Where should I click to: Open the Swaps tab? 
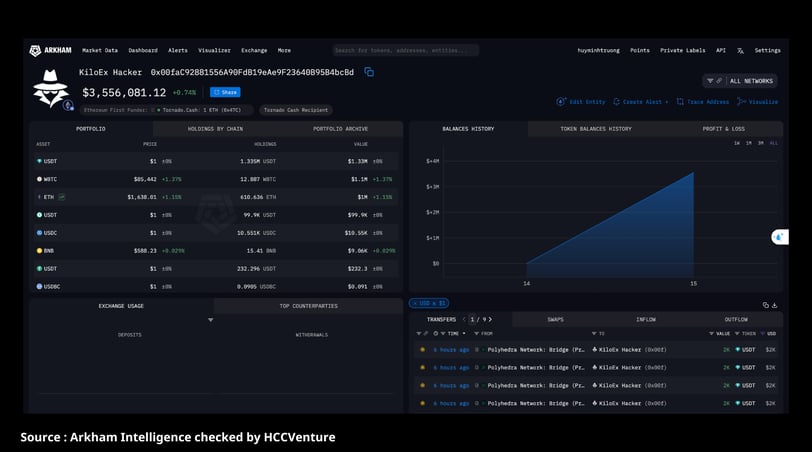[x=555, y=319]
